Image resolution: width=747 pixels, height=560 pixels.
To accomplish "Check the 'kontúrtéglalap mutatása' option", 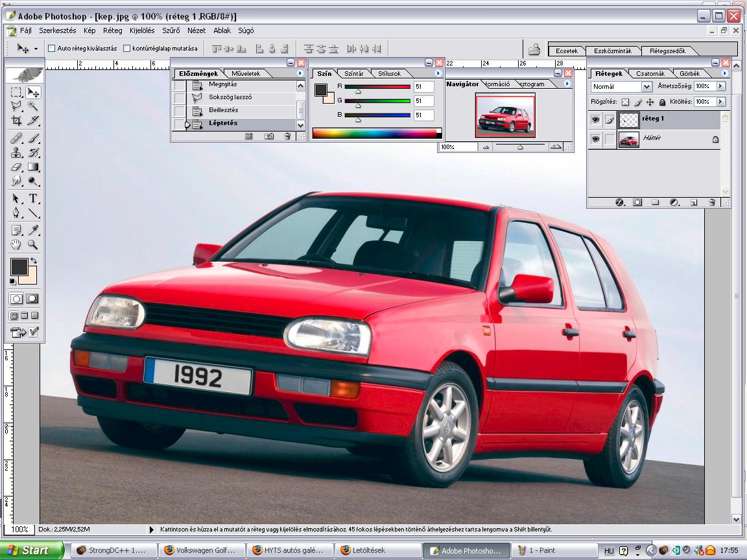I will [x=126, y=48].
